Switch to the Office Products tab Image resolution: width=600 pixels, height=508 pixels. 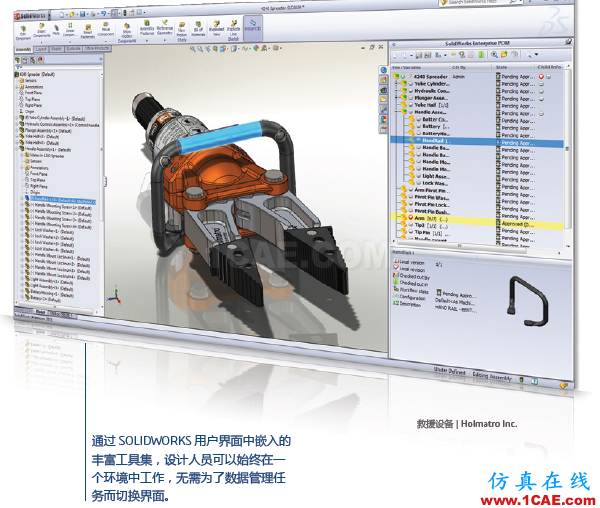pos(97,48)
